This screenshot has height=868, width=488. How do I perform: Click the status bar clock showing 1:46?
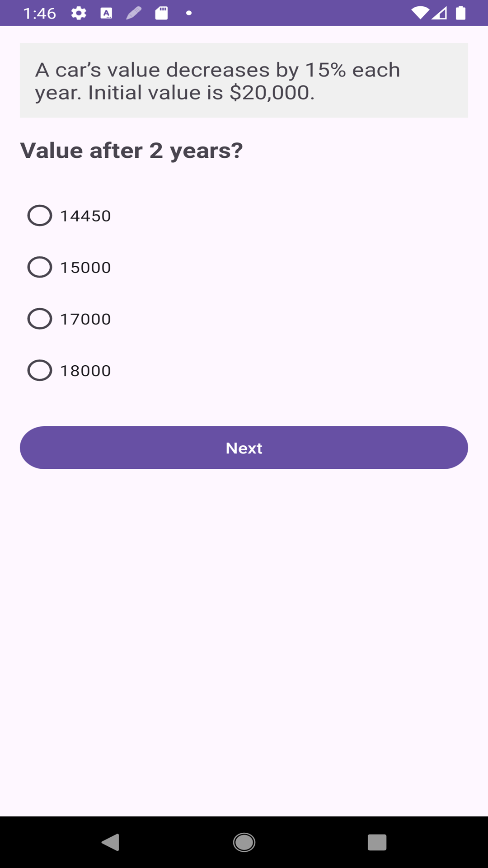click(x=40, y=13)
